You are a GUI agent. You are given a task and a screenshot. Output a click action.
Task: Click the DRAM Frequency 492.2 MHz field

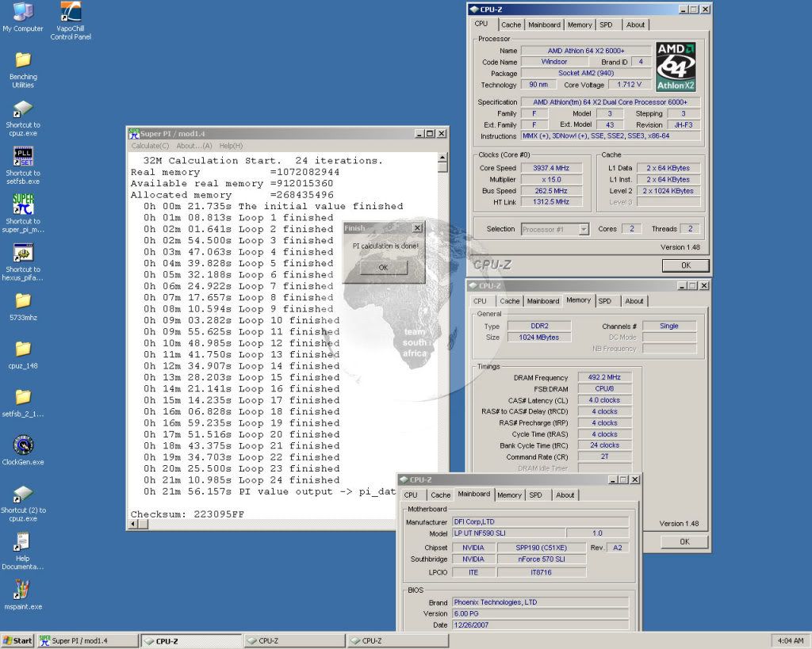tap(604, 378)
